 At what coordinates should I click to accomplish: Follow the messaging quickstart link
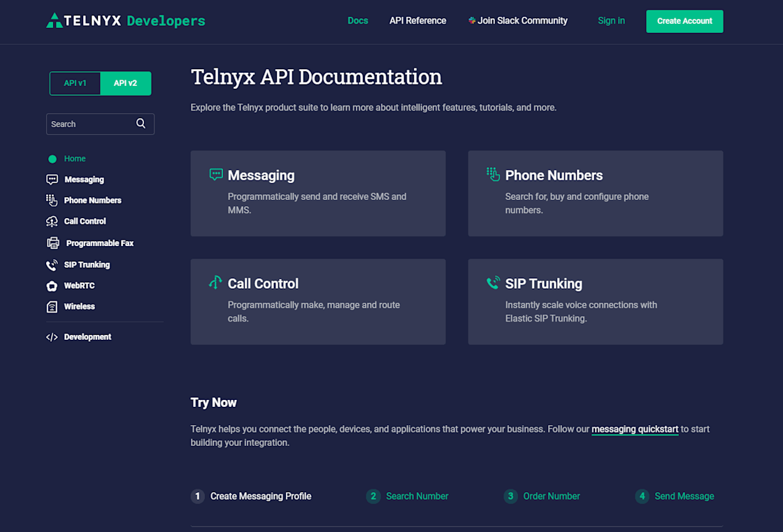click(x=635, y=429)
